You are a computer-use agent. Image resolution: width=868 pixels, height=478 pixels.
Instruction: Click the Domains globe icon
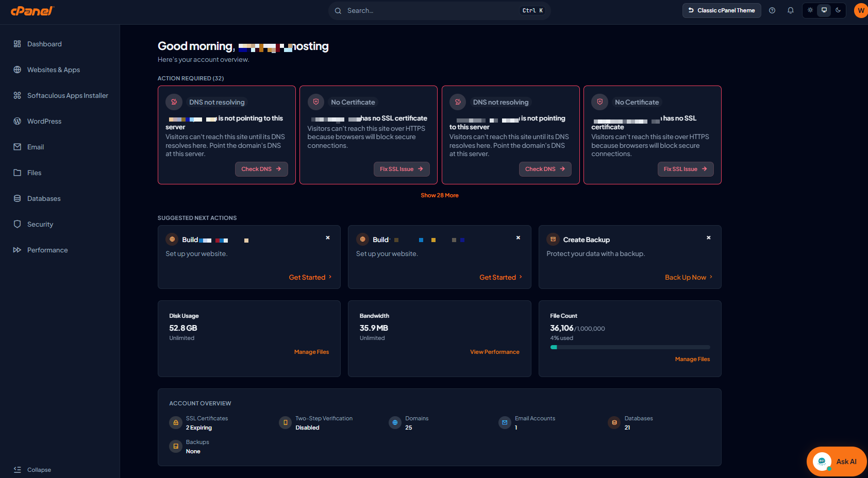[x=395, y=422]
